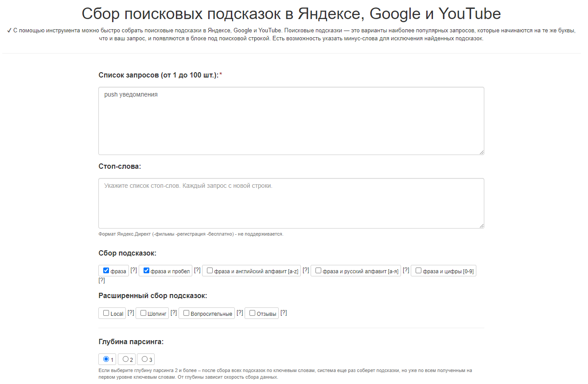The width and height of the screenshot is (588, 384).
Task: Disable 'фраза и пробел' checkbox
Action: click(x=146, y=271)
